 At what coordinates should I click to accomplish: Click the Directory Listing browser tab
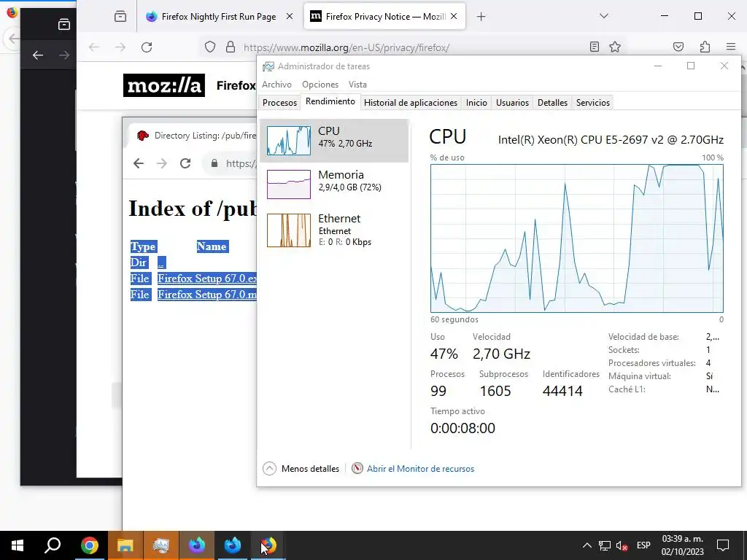pos(196,136)
